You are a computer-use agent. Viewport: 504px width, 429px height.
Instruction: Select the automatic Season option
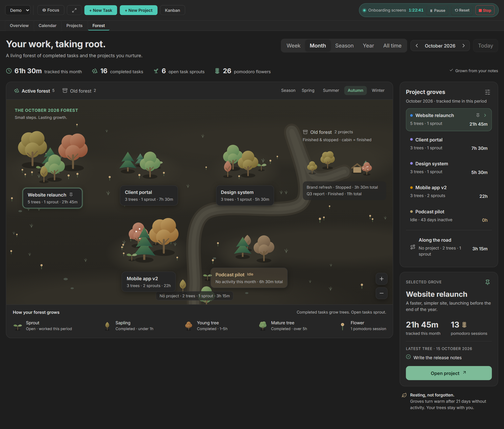tap(288, 91)
